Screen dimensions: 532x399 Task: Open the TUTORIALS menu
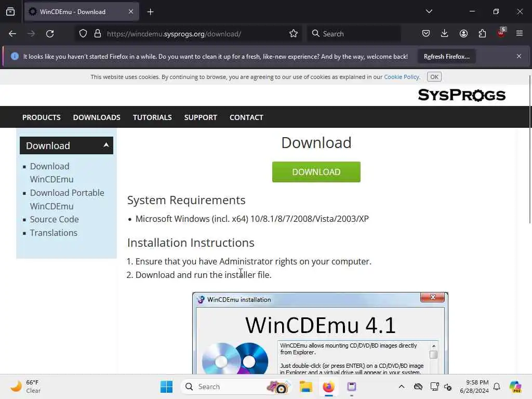coord(152,117)
